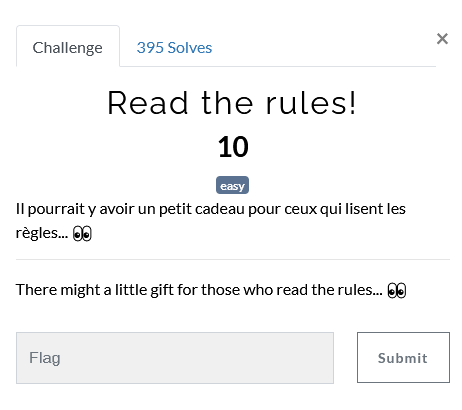Switch to the 395 Solves tab

174,48
